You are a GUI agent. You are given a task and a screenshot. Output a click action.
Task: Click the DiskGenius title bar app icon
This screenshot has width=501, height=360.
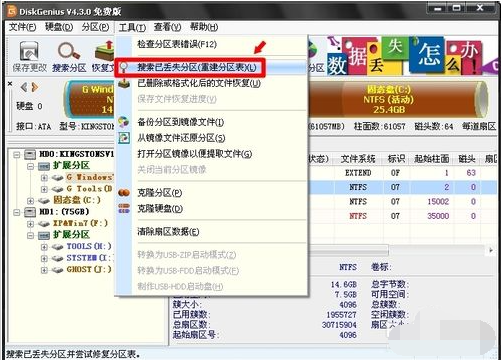pos(12,11)
